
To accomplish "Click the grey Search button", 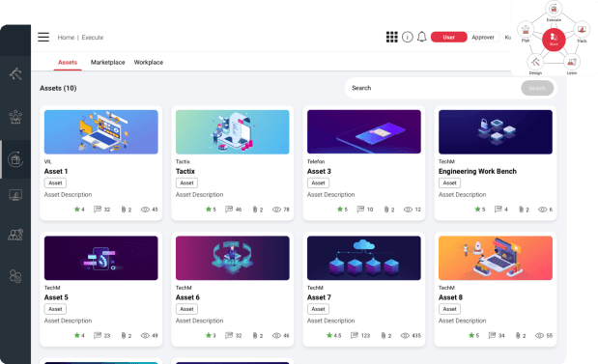I will [x=537, y=88].
